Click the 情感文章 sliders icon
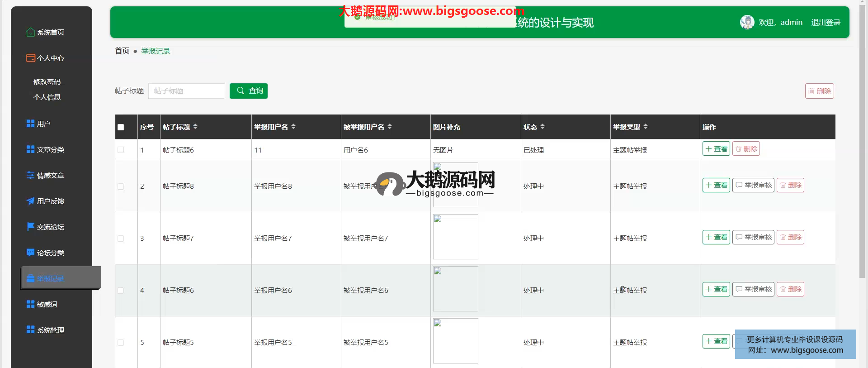 [30, 175]
